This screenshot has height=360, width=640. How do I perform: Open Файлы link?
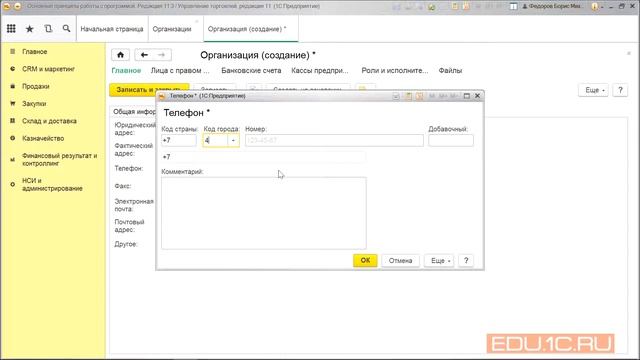click(x=450, y=71)
